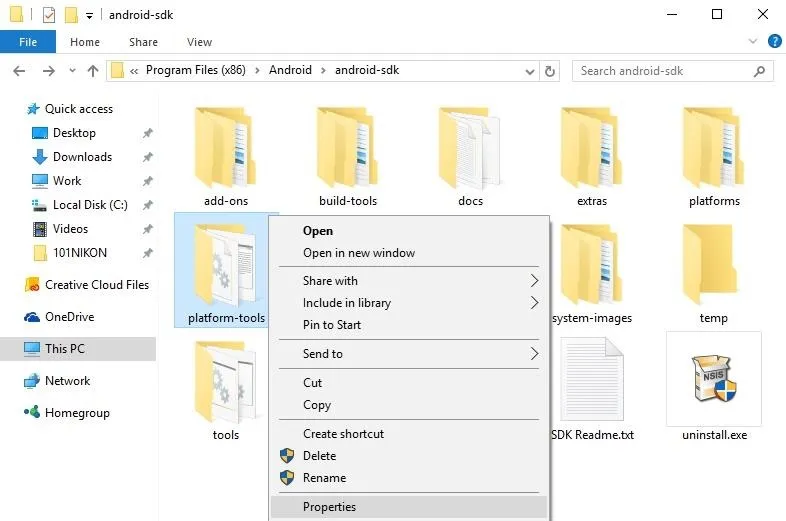Open Local Disk (C:) in the sidebar
Screen dimensions: 786x521
pyautogui.click(x=80, y=205)
